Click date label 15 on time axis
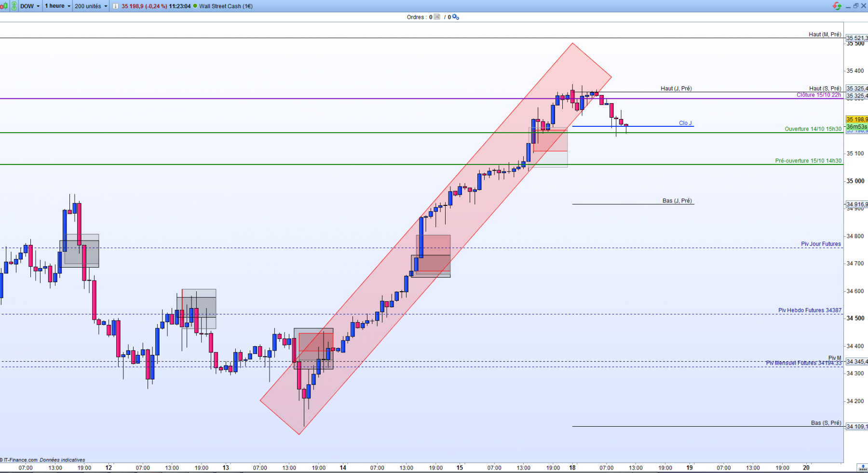 460,468
